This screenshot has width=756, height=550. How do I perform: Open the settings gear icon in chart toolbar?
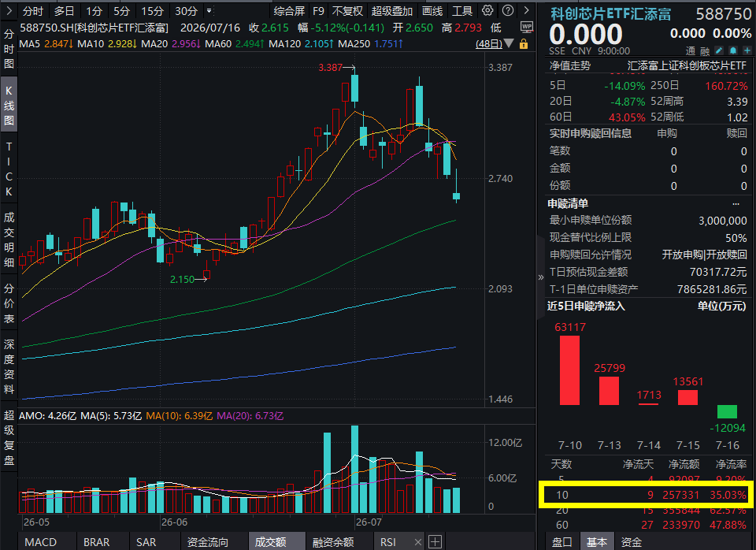coord(487,10)
